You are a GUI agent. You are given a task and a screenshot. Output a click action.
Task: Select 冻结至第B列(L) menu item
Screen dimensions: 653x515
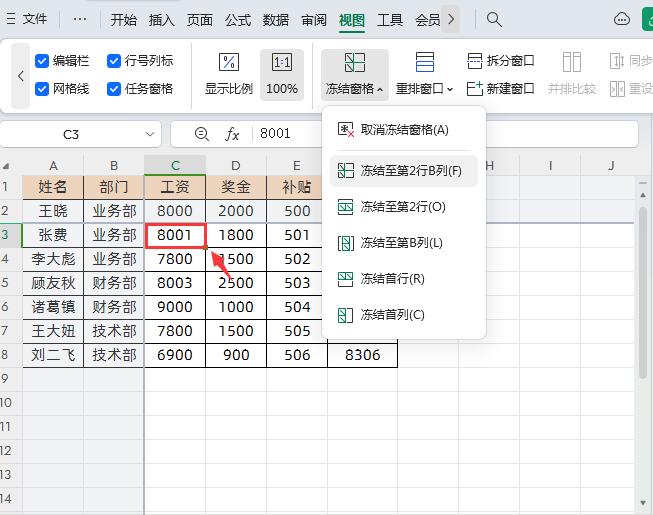[404, 243]
